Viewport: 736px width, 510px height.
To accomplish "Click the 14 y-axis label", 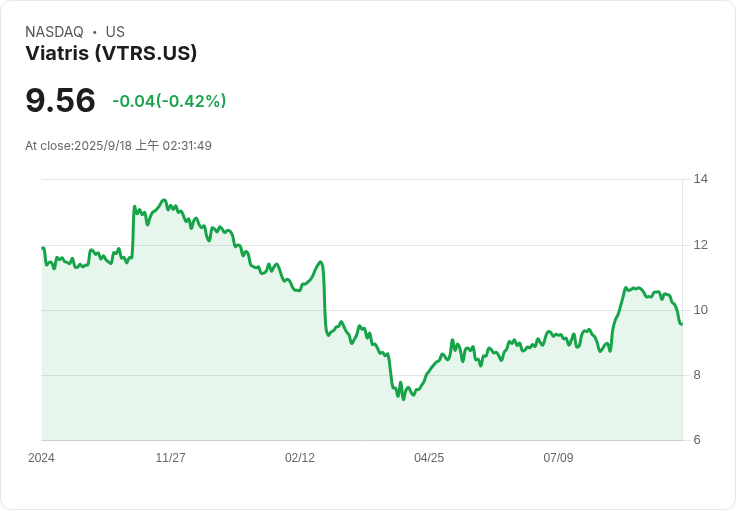I will 700,179.
